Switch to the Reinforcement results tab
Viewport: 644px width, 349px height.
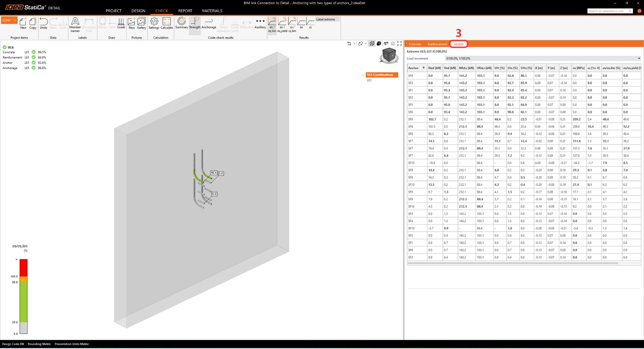coord(437,44)
